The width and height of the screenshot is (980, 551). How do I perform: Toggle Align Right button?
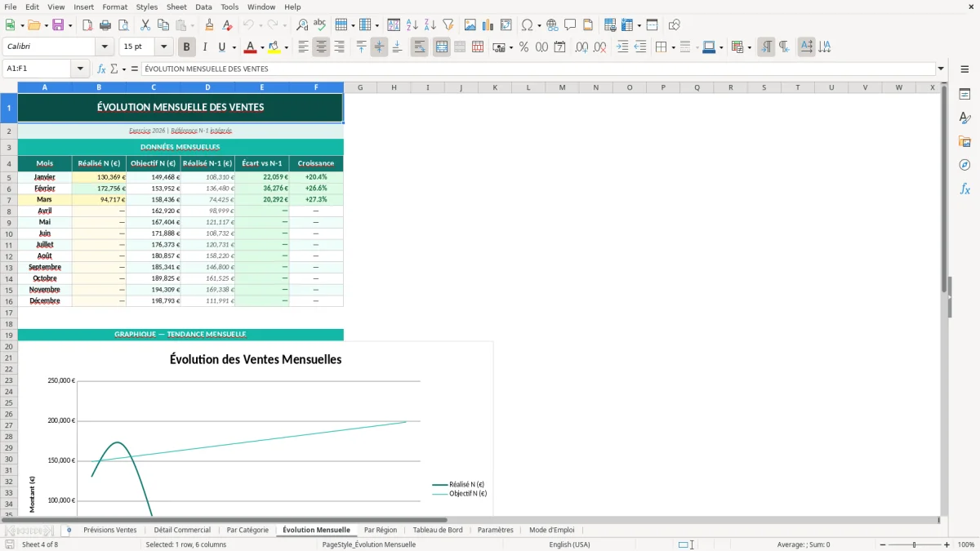point(339,47)
